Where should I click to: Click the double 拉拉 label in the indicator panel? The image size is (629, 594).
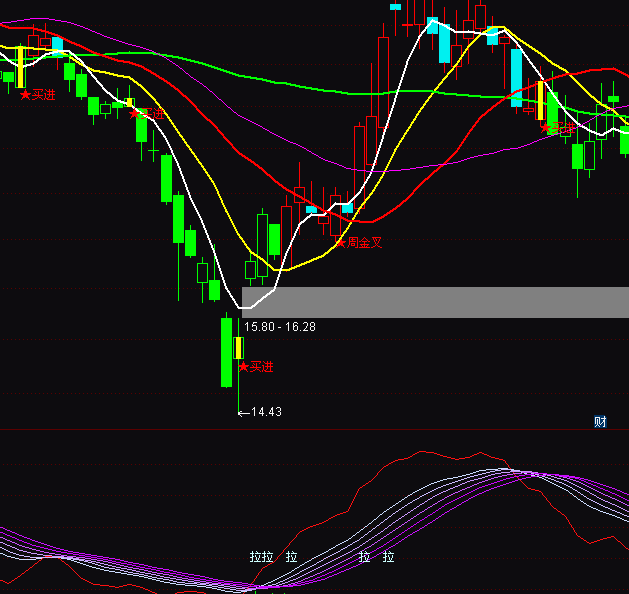pyautogui.click(x=261, y=557)
